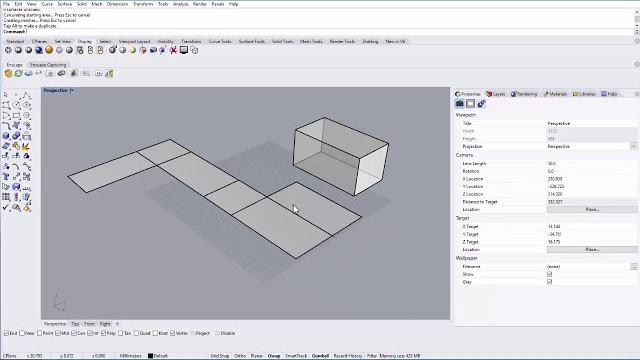The width and height of the screenshot is (640, 360).
Task: Click command history scrollbar down arrow
Action: (637, 25)
